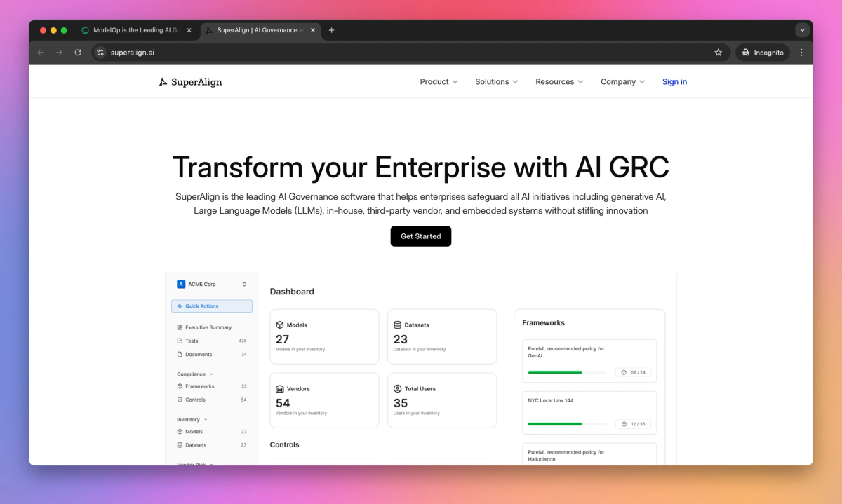Open PureML recommended policy for GenAI title
Image resolution: width=842 pixels, height=504 pixels.
point(566,352)
